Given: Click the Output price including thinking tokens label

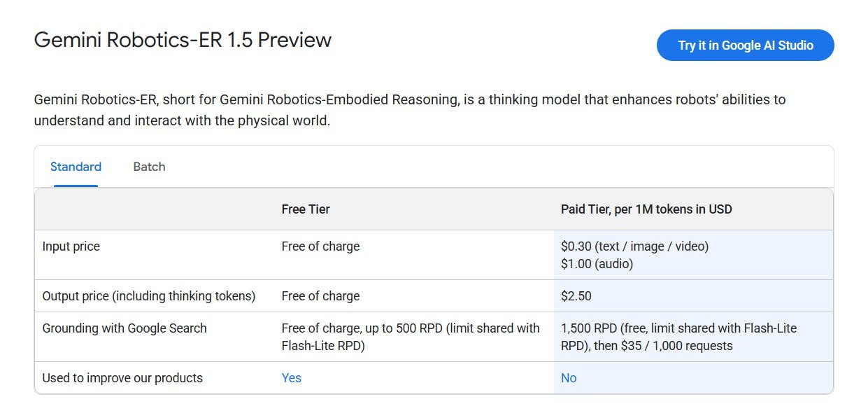Looking at the screenshot, I should click(x=149, y=296).
